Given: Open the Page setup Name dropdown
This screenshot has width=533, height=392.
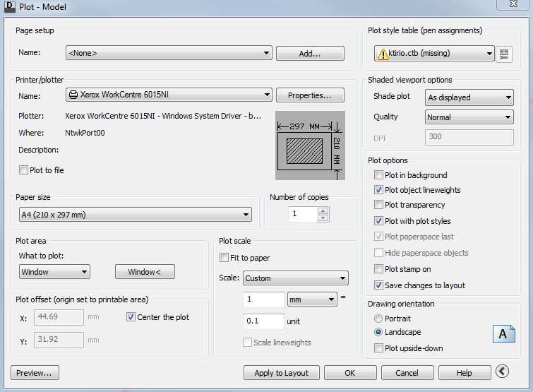Looking at the screenshot, I should pyautogui.click(x=169, y=53).
